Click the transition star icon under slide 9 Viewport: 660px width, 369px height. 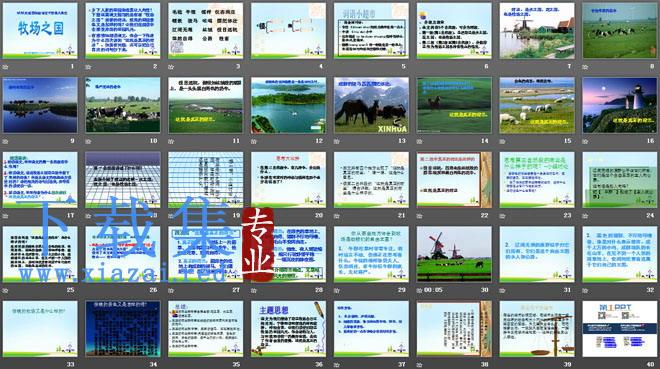click(x=5, y=142)
